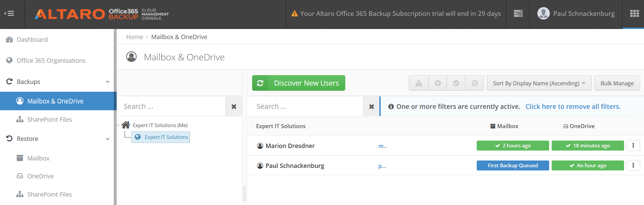Open the server list icon in header
The height and width of the screenshot is (205, 644).
(x=518, y=13)
